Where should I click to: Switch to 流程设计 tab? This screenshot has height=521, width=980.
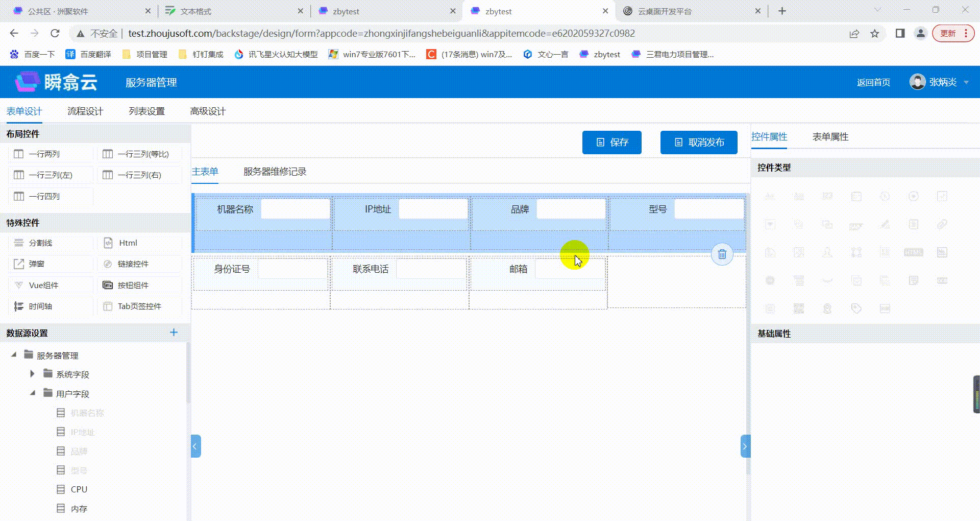coord(85,111)
